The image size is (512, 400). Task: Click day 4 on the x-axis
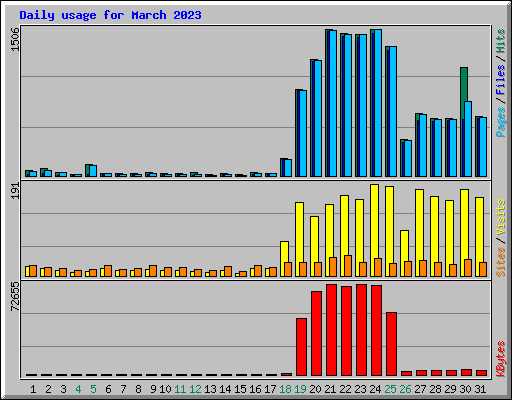(78, 389)
